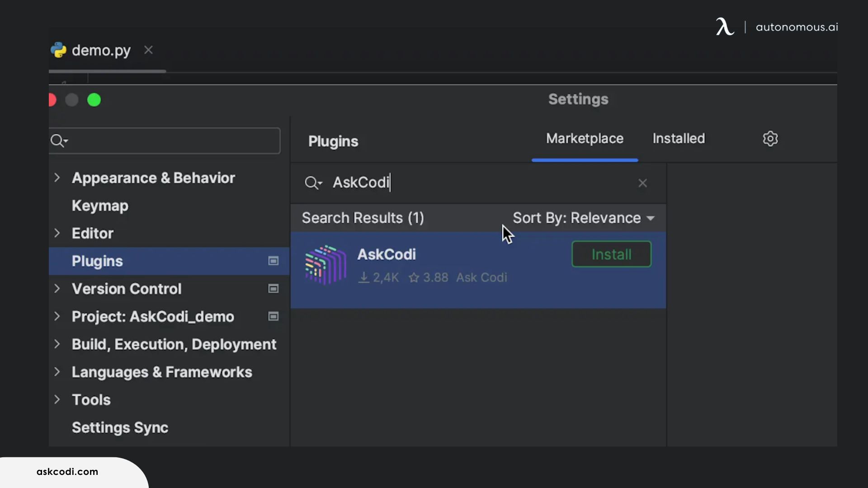The image size is (868, 488).
Task: Select Build, Execution, Deployment item
Action: pyautogui.click(x=174, y=344)
